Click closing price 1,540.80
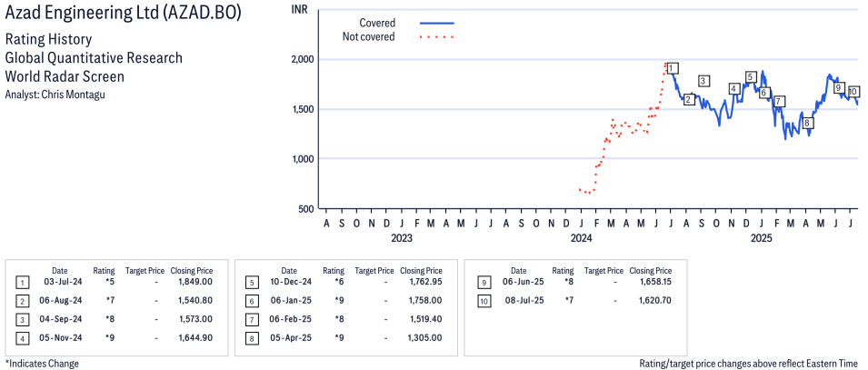The image size is (868, 370). pyautogui.click(x=195, y=301)
